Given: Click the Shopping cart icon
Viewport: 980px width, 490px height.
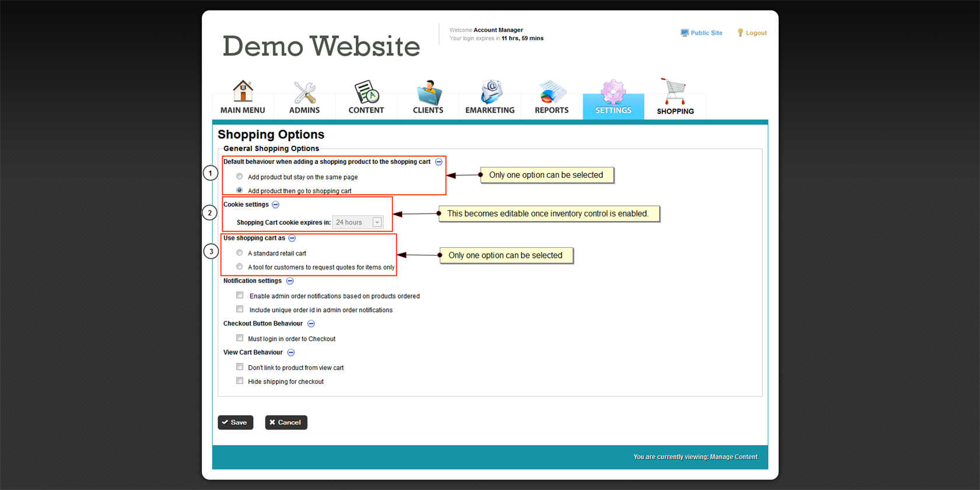Looking at the screenshot, I should point(674,92).
